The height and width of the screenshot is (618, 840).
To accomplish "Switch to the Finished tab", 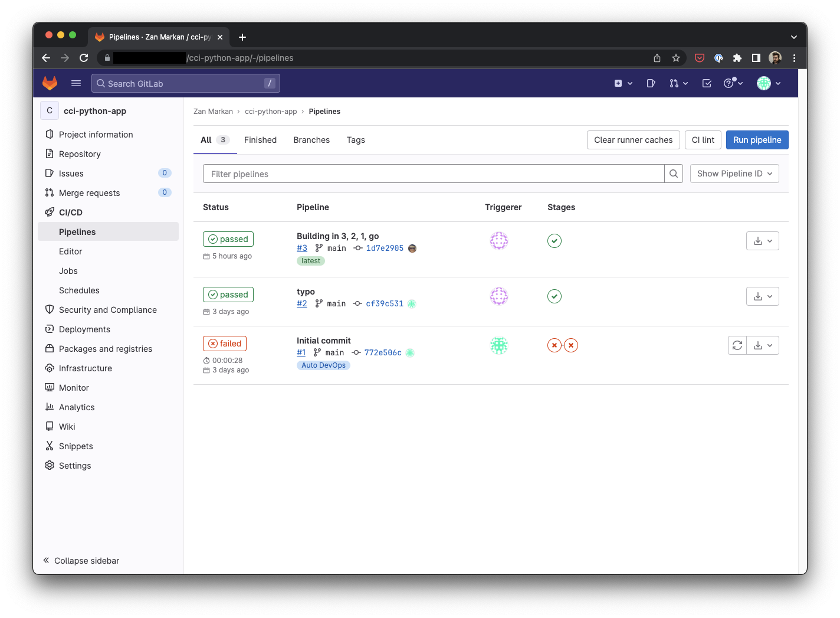I will click(x=260, y=140).
